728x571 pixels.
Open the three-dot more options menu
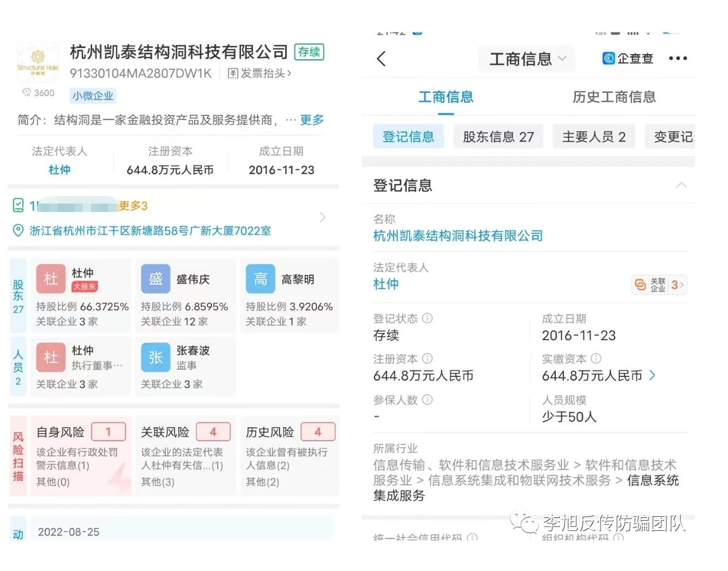(x=678, y=58)
